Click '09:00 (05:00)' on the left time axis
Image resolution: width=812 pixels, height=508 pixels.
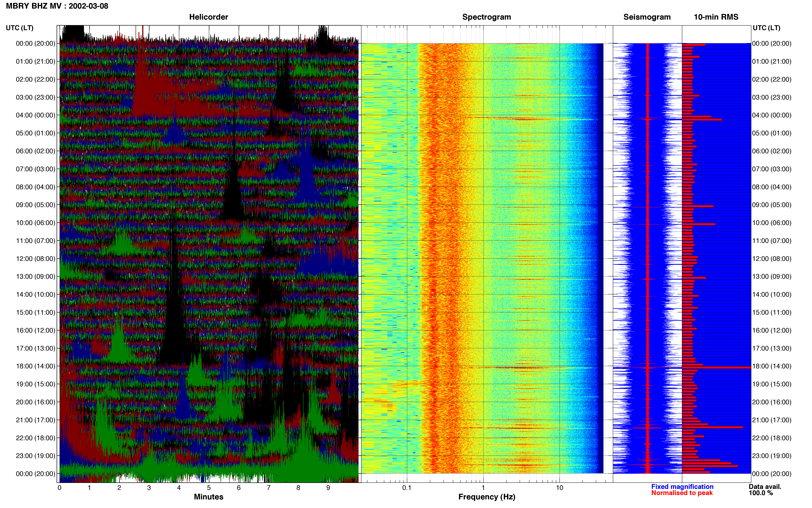36,205
